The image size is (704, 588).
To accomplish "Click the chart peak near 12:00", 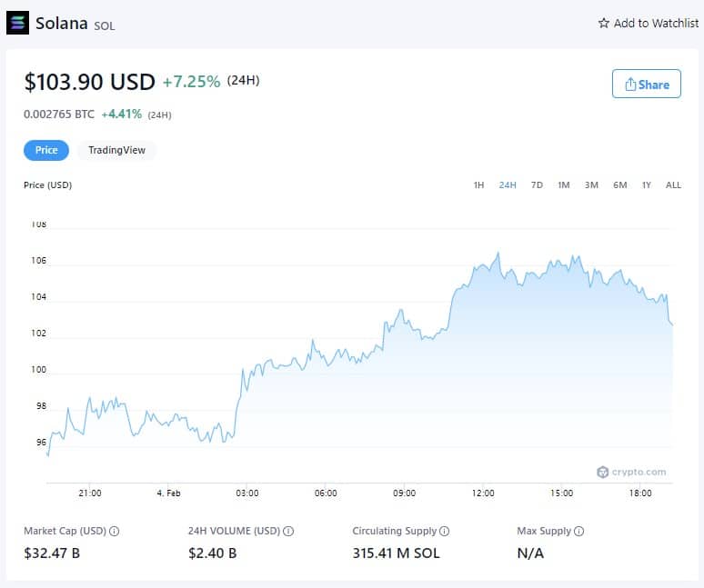I will point(498,254).
